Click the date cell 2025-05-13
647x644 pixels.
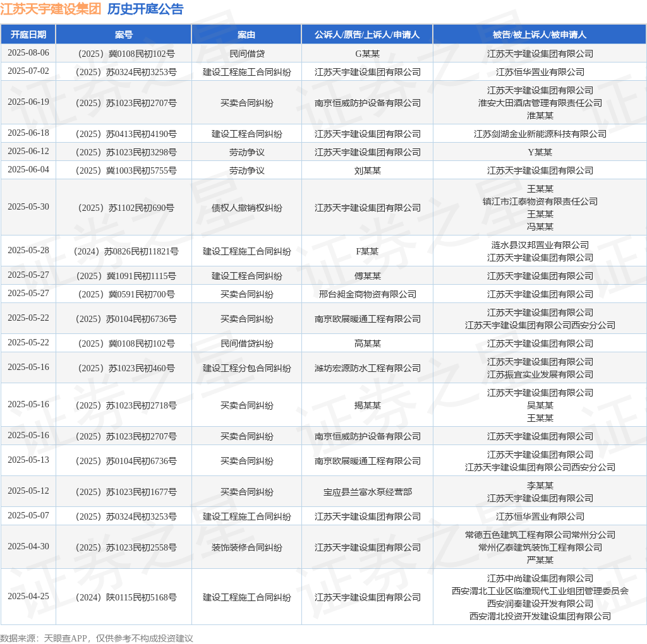[28, 460]
